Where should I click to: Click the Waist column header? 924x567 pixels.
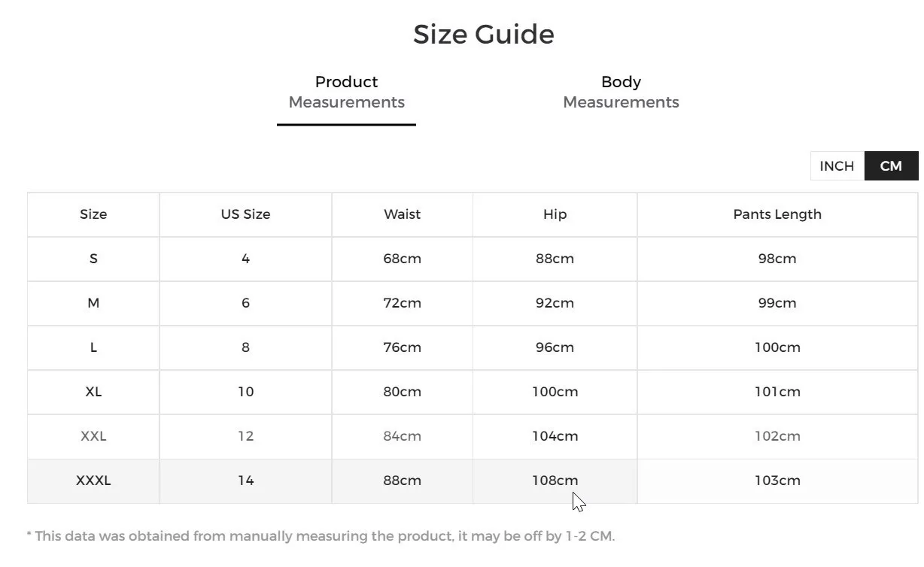tap(402, 214)
